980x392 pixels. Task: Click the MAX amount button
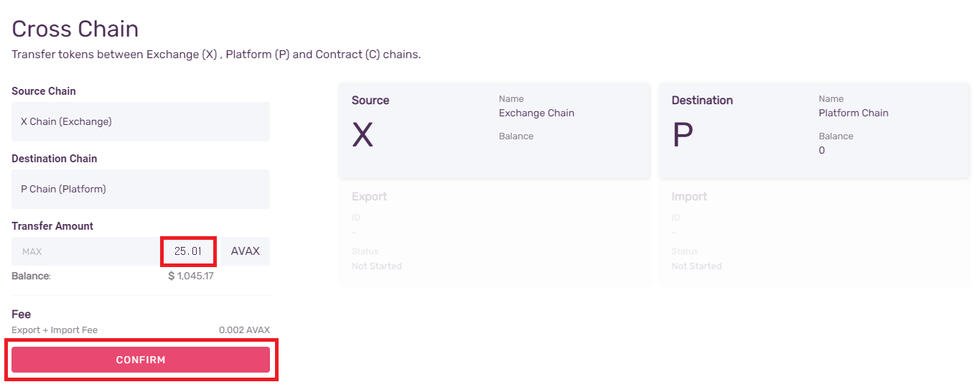[32, 252]
